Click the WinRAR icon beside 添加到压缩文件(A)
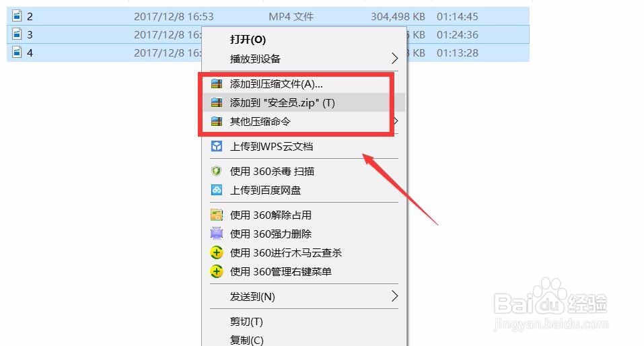This screenshot has height=346, width=644. pyautogui.click(x=217, y=84)
